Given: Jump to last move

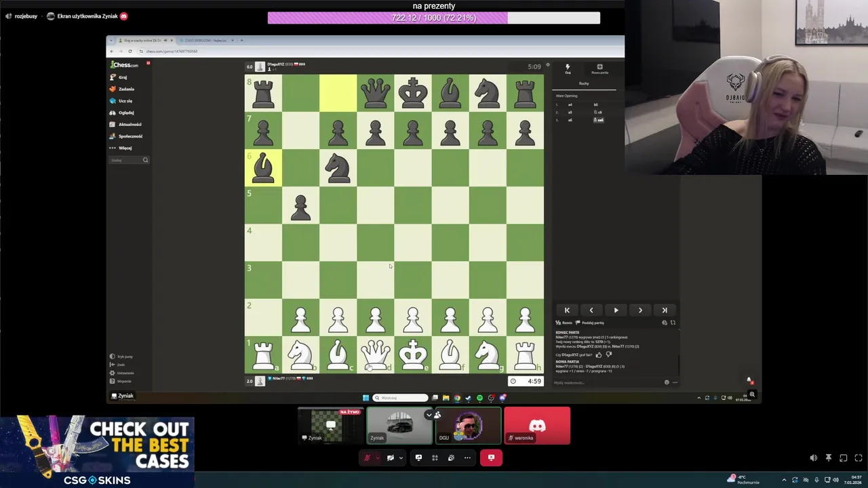Looking at the screenshot, I should pos(665,310).
